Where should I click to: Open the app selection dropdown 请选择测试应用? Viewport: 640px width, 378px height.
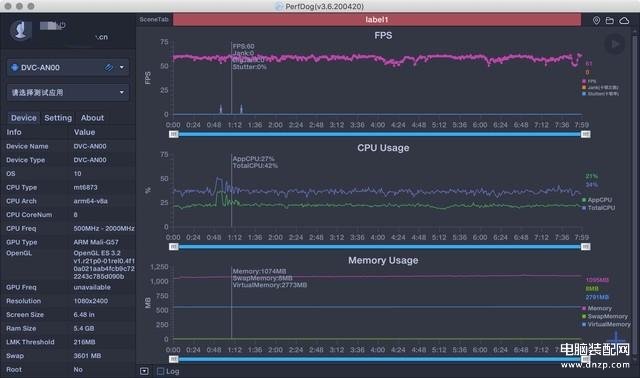pos(68,93)
